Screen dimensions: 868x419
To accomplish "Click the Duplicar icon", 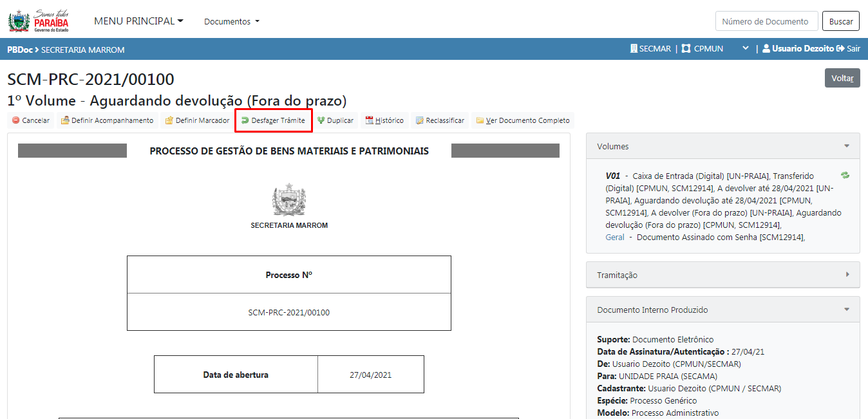I will pyautogui.click(x=321, y=120).
